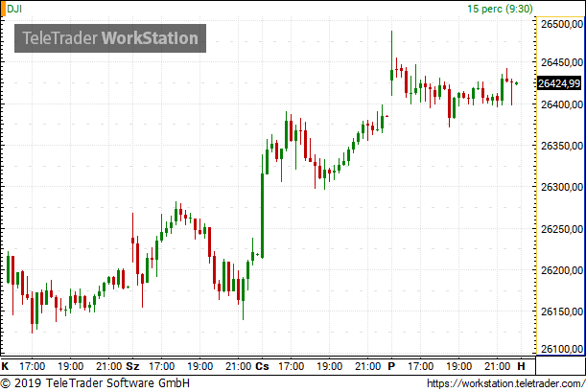
Task: Click the P day marker on time axis
Action: click(x=391, y=366)
